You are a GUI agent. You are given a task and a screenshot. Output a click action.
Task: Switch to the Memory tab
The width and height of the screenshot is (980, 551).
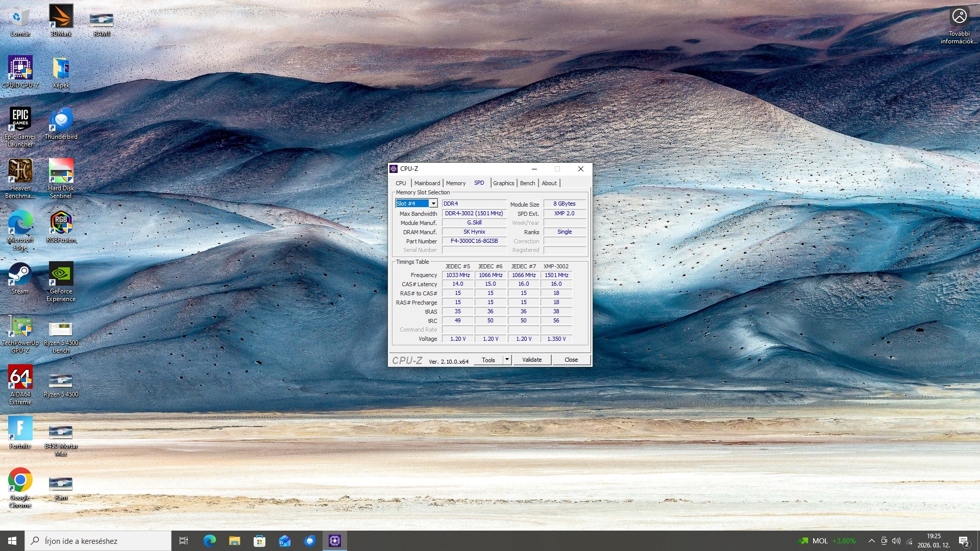455,183
